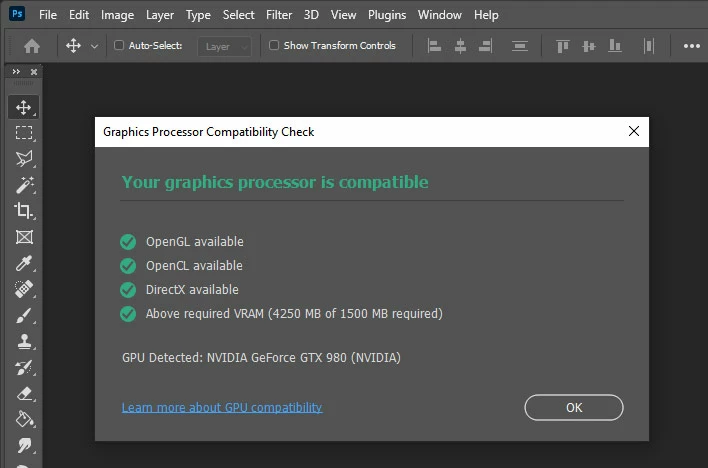Click OK in compatibility dialog
The height and width of the screenshot is (468, 708).
coord(574,407)
